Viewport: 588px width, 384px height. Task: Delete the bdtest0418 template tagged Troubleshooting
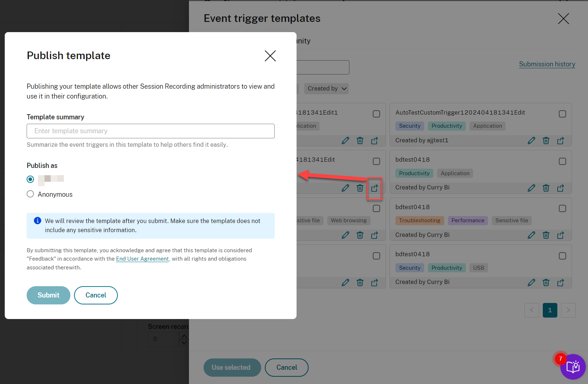[x=546, y=235]
